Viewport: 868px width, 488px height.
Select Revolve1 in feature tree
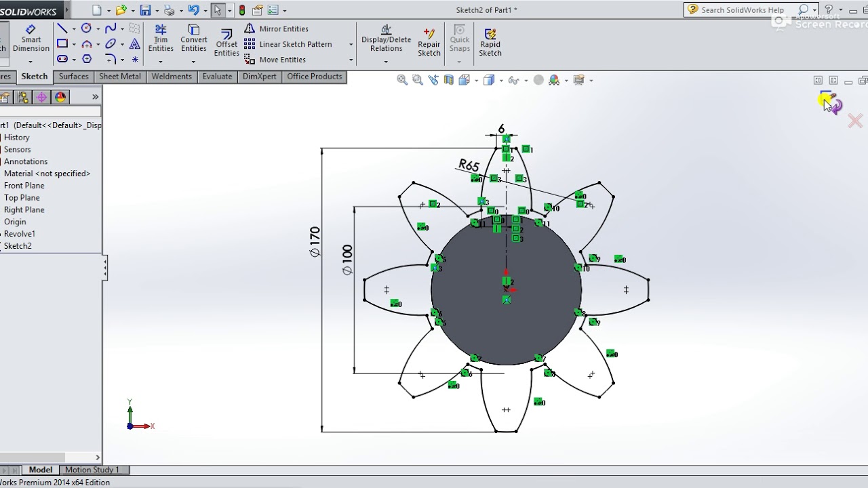[19, 234]
